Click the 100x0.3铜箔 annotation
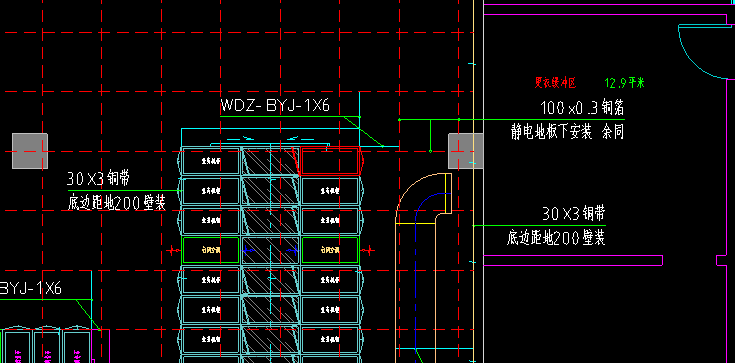Image resolution: width=735 pixels, height=363 pixels. (x=582, y=108)
